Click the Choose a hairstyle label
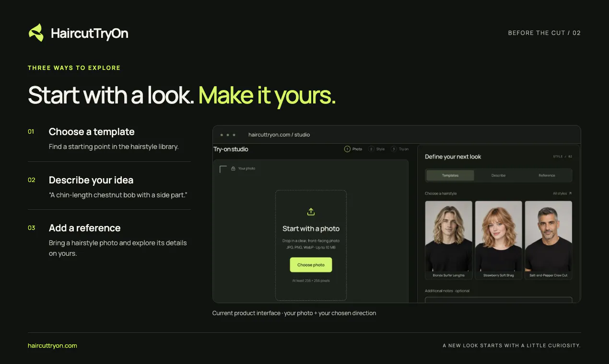 tap(441, 193)
